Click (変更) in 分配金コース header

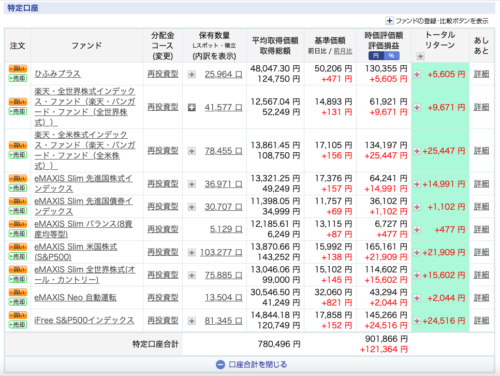pyautogui.click(x=163, y=56)
